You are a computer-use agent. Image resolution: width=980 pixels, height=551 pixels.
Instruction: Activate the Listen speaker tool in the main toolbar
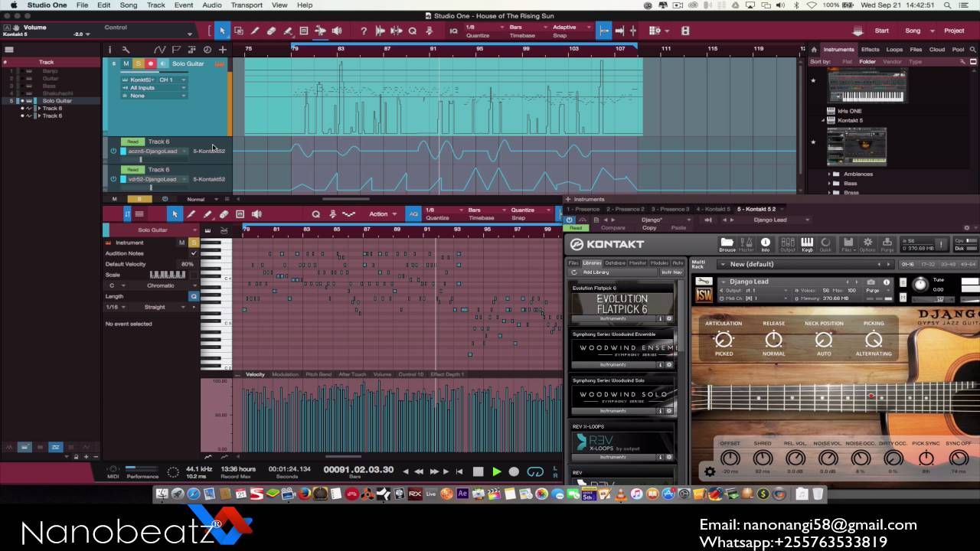point(337,31)
